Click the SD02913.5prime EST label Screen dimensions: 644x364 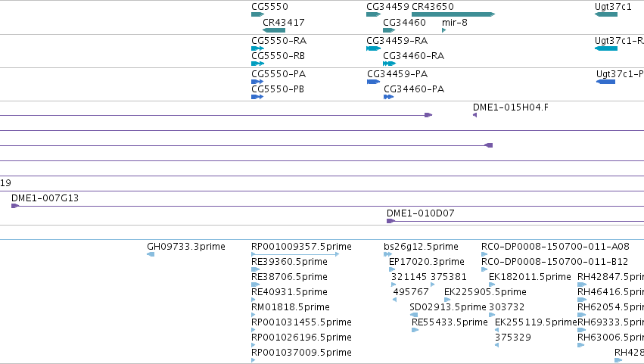448,307
